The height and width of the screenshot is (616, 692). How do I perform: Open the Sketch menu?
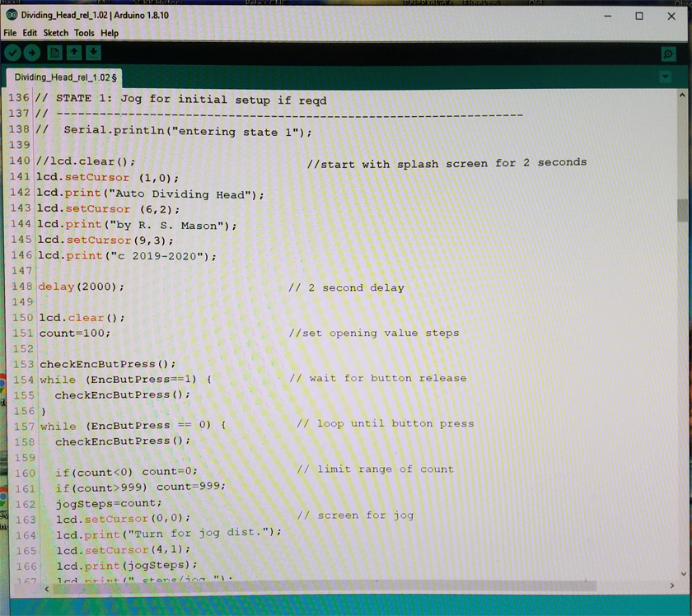(x=56, y=33)
